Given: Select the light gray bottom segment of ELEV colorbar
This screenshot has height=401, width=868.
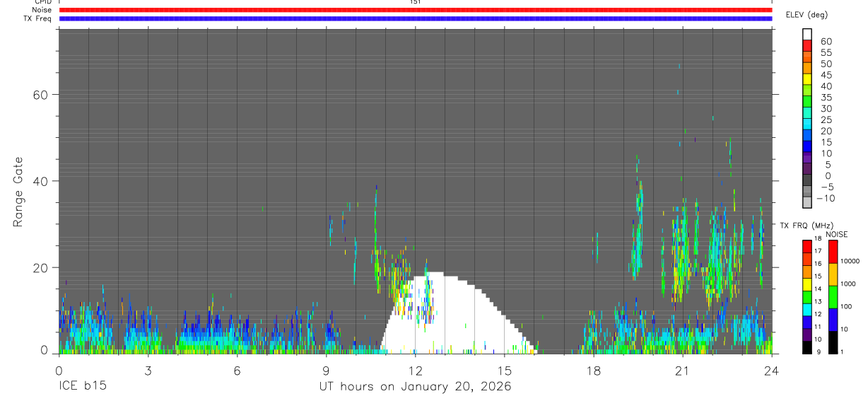Looking at the screenshot, I should pos(807,202).
